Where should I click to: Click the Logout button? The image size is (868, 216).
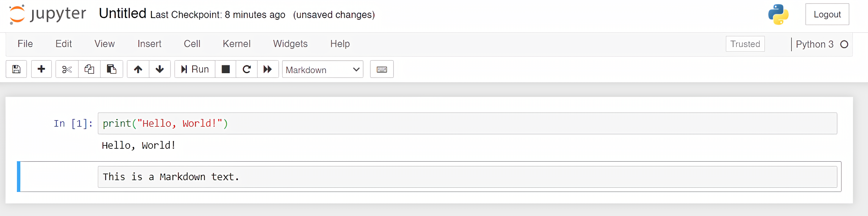827,14
